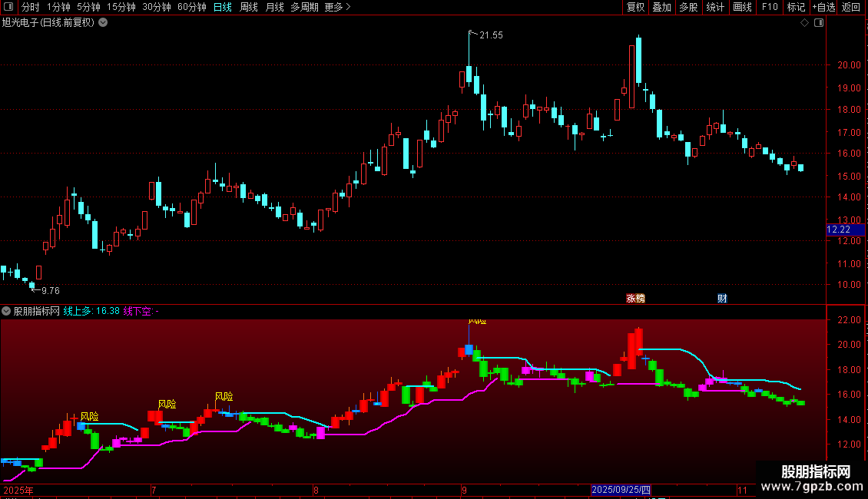Screen dimensions: 868x499
Task: Add stock with +自选 button
Action: pyautogui.click(x=823, y=7)
